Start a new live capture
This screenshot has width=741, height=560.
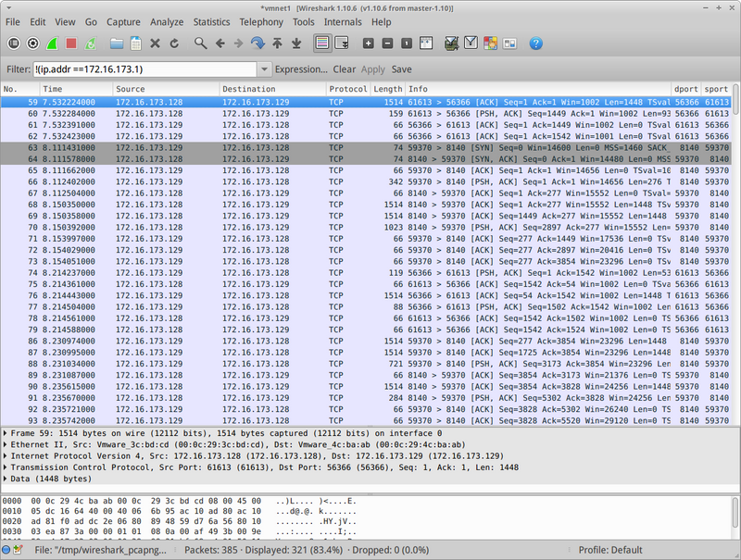coord(52,44)
